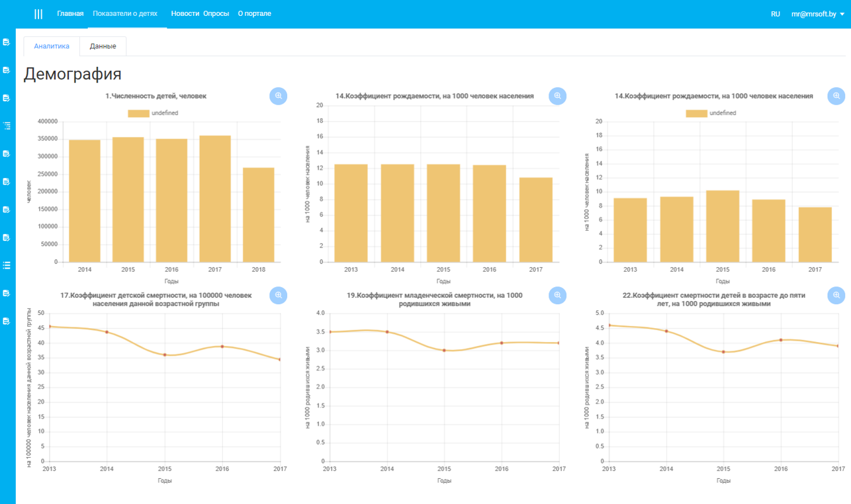
Task: Go to Главная in the top navigation
Action: point(70,14)
